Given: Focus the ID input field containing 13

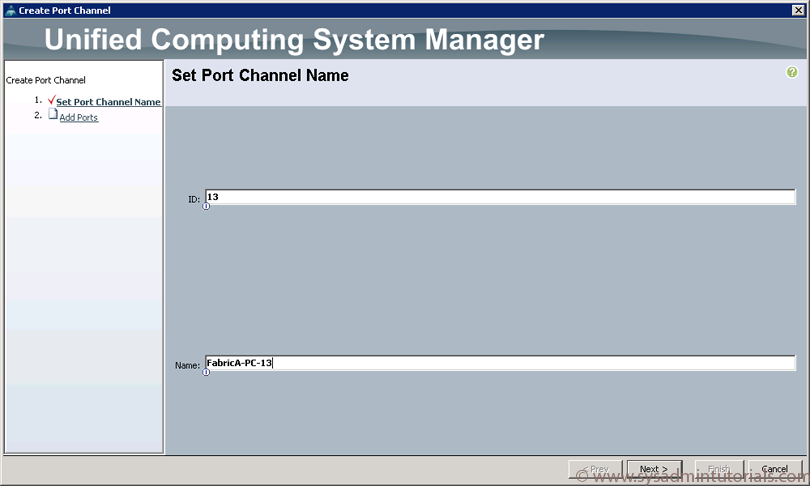Looking at the screenshot, I should pyautogui.click(x=500, y=197).
